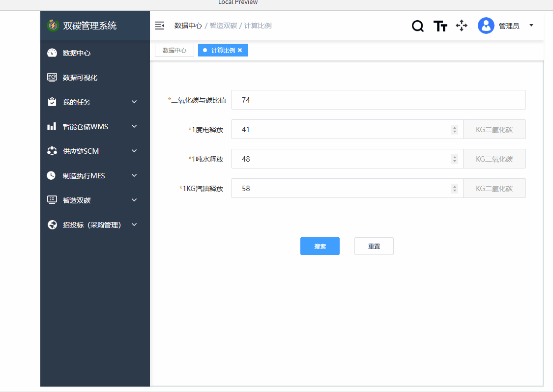Click the blue 管理员 avatar icon
The width and height of the screenshot is (553, 392).
(486, 26)
